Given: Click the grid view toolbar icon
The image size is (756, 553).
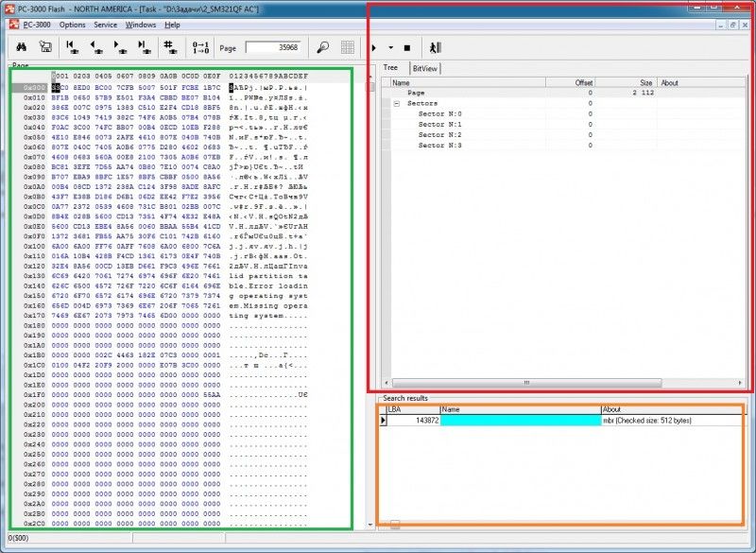Looking at the screenshot, I should tap(347, 47).
